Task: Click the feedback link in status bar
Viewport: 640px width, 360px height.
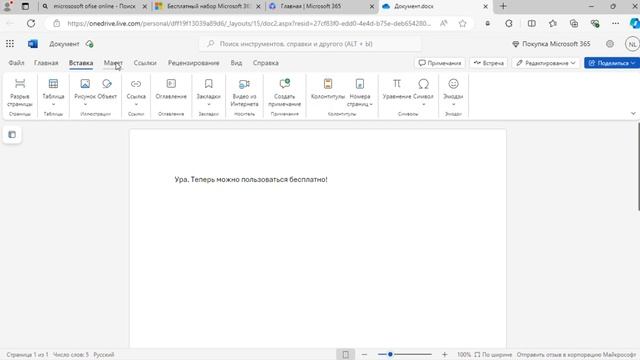Action: click(x=576, y=355)
